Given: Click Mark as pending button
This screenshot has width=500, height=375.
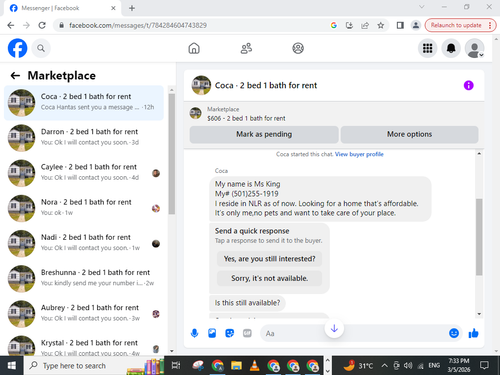Looking at the screenshot, I should click(x=264, y=134).
